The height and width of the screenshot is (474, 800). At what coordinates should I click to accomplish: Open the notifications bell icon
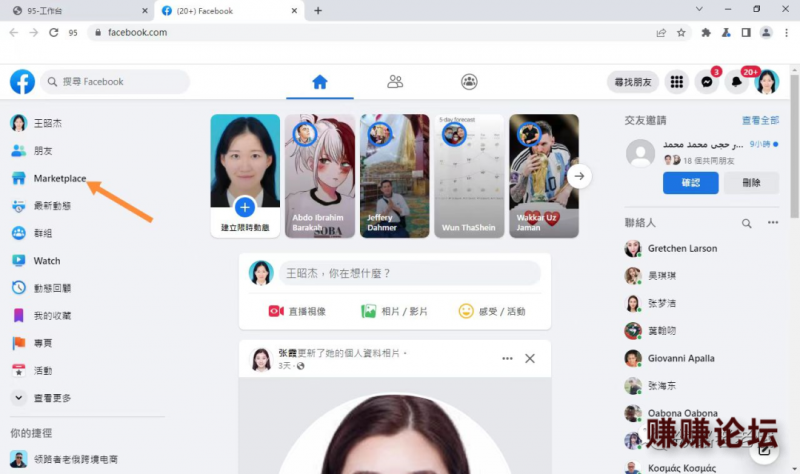[x=736, y=82]
